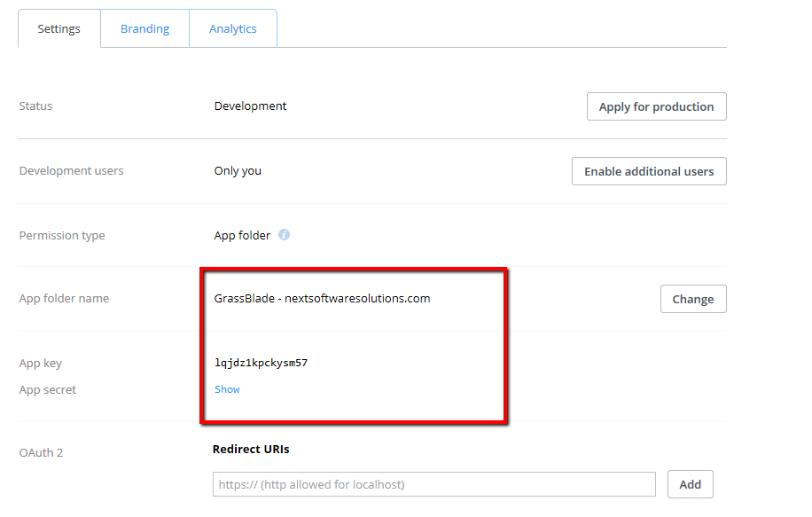Viewport: 812px width, 517px height.
Task: Click the App folder name label
Action: coord(64,298)
